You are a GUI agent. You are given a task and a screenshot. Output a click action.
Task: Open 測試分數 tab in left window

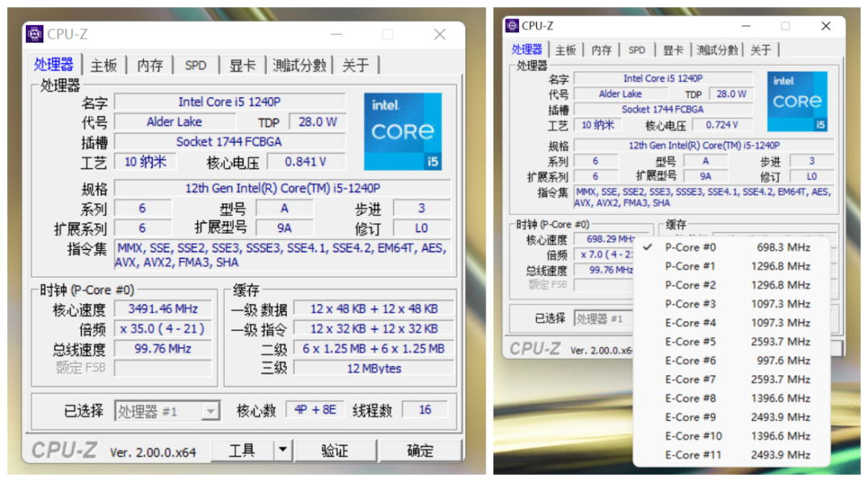click(299, 65)
